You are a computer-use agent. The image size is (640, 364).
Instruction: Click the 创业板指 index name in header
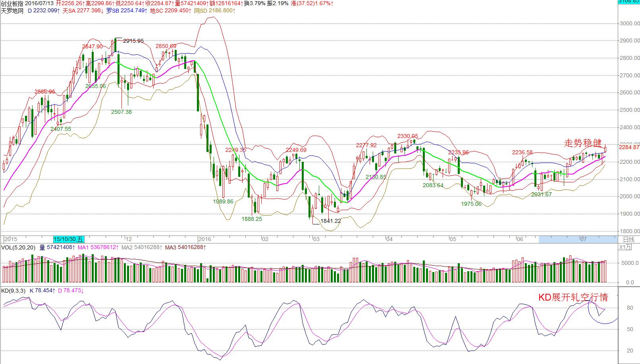[x=12, y=4]
